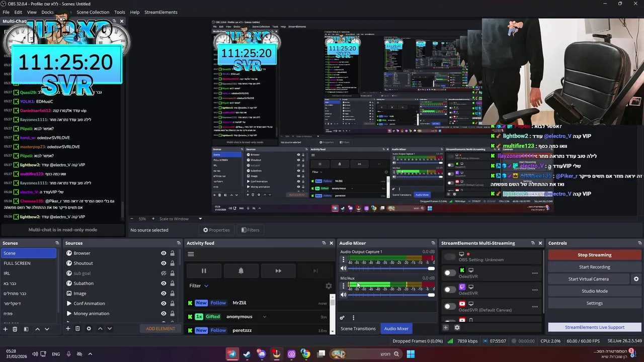
Task: Enable Kick OdedSVR streaming toggle
Action: click(x=450, y=273)
